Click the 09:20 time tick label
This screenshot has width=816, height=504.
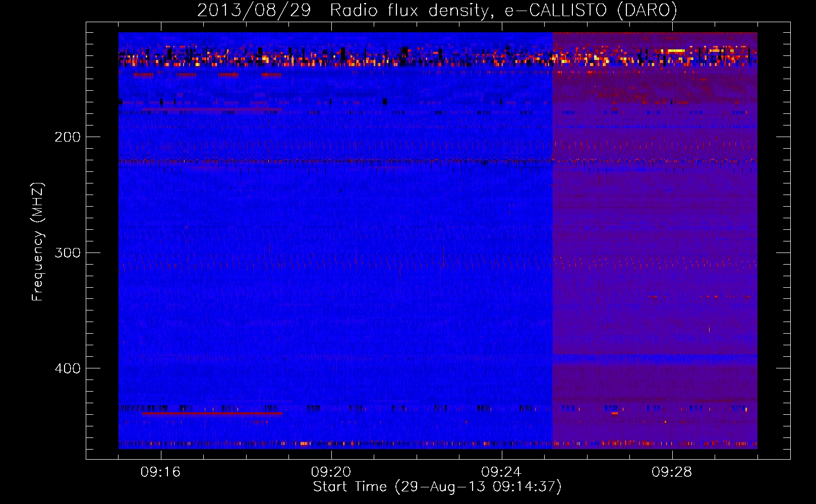[x=331, y=472]
